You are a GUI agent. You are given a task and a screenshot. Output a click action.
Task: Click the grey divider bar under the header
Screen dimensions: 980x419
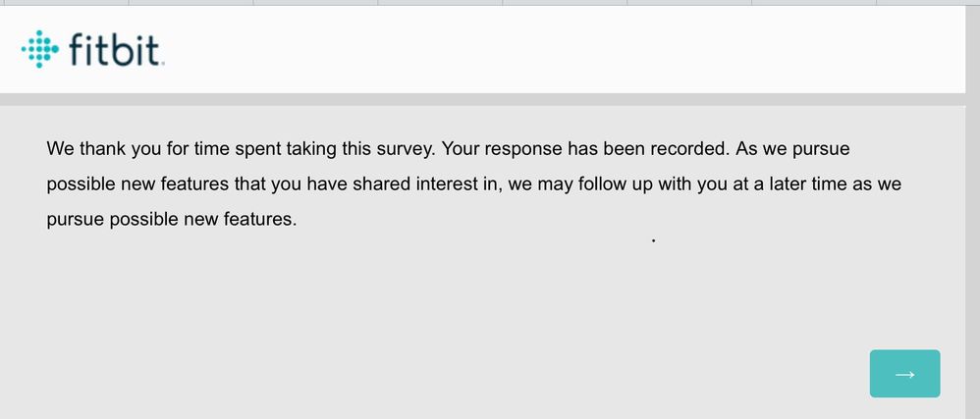[482, 99]
